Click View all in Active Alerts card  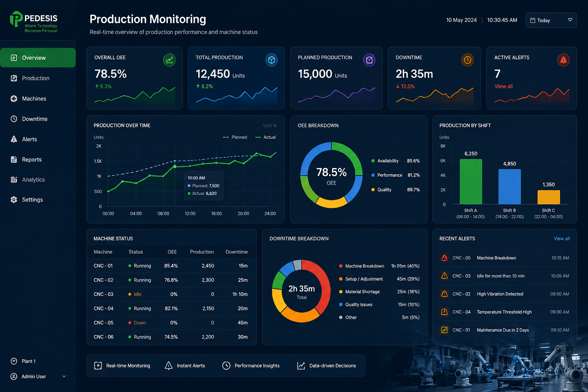pos(503,87)
